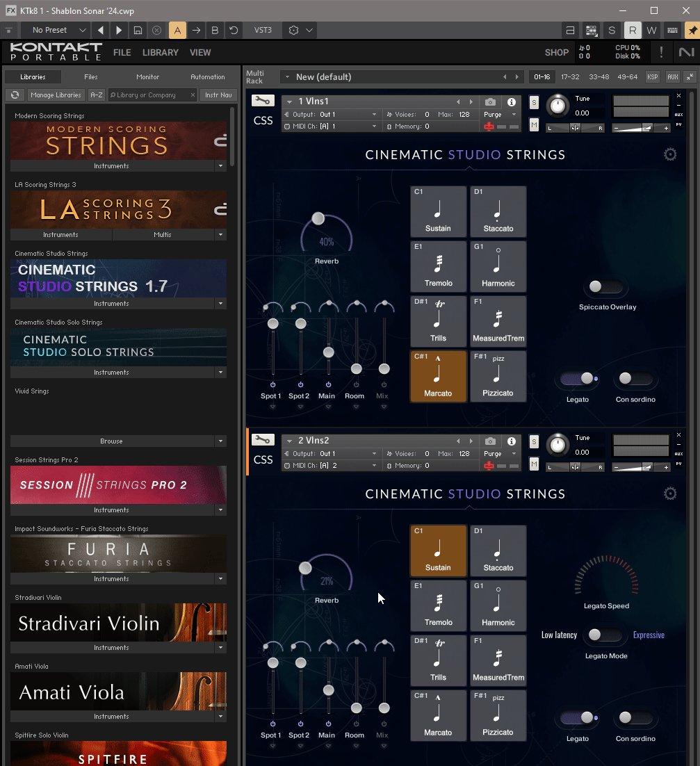
Task: Switch Legato Mode toggle in Vlns2
Action: [604, 635]
